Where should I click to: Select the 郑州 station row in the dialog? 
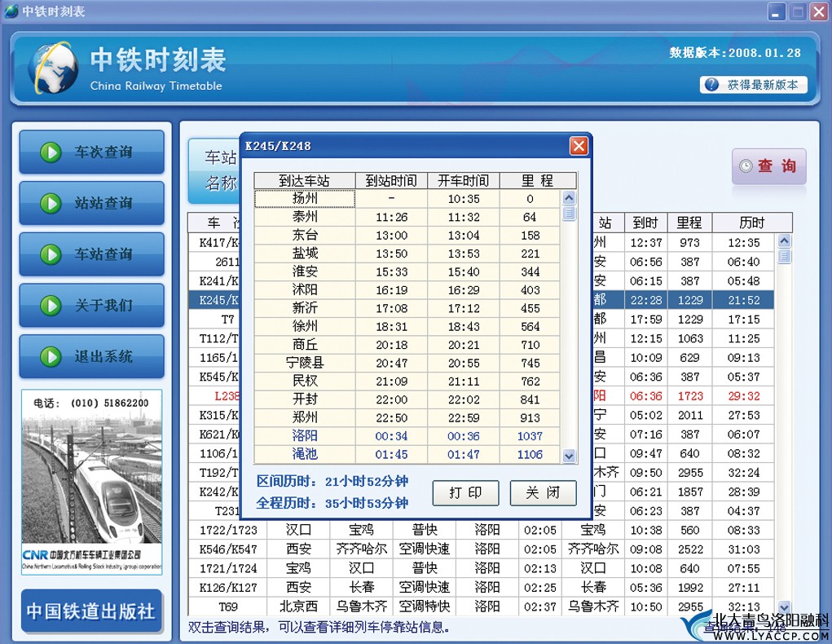[407, 418]
